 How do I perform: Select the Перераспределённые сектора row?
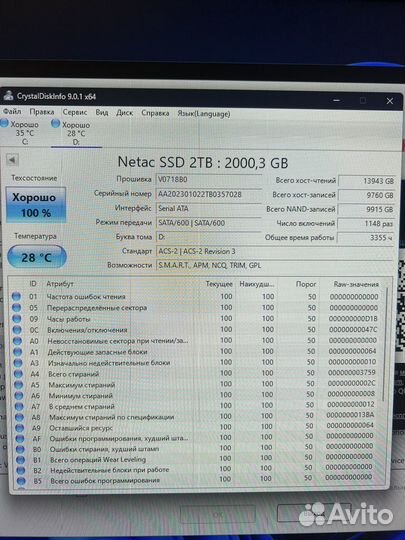tap(196, 308)
